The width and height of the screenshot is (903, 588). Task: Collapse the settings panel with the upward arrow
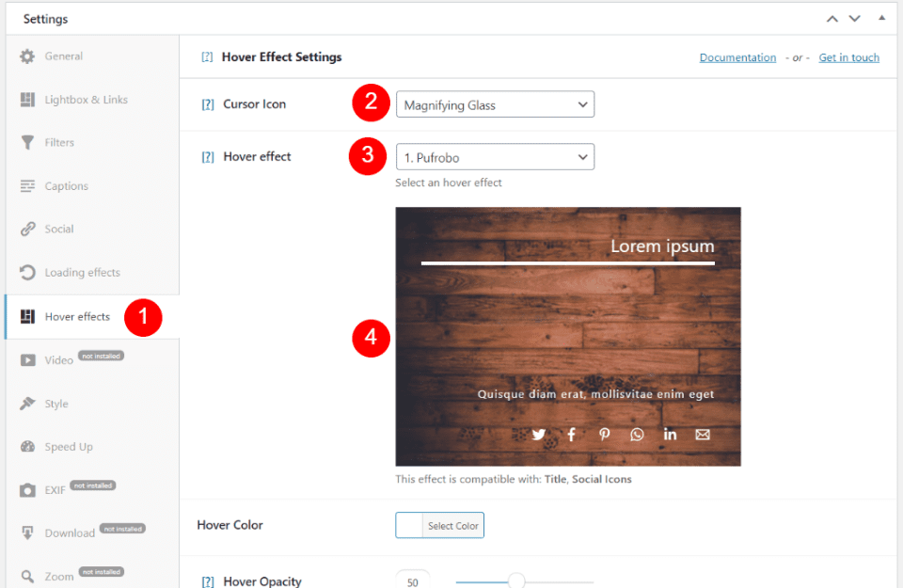pyautogui.click(x=832, y=18)
